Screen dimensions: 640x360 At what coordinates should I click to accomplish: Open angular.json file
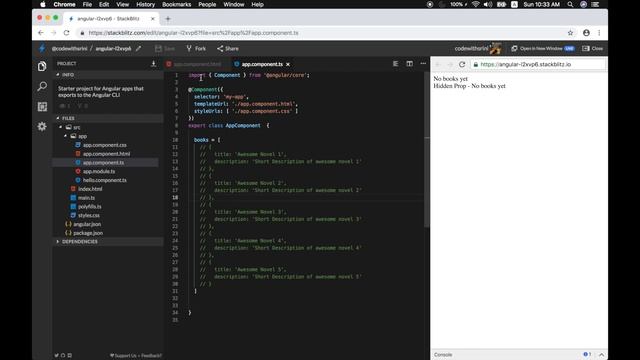click(87, 224)
